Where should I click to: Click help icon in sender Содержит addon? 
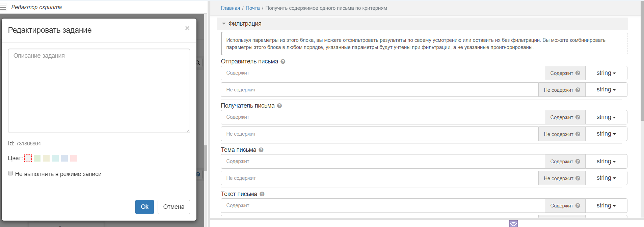pos(578,73)
